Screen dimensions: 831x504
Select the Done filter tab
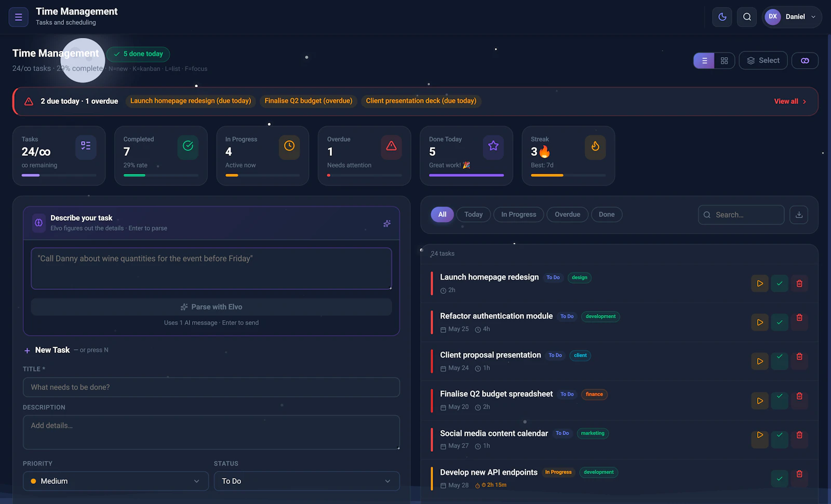pyautogui.click(x=607, y=214)
